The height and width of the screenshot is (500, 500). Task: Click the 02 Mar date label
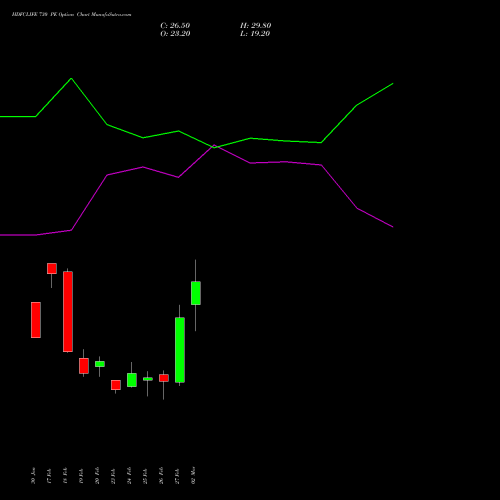pos(193,476)
